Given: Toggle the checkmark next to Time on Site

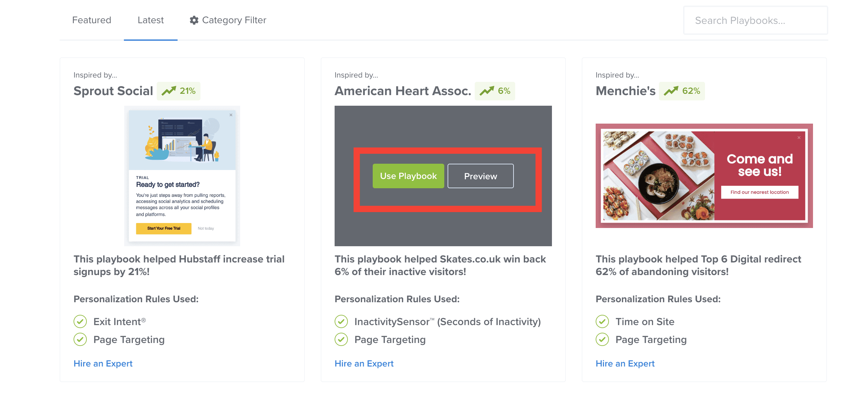Looking at the screenshot, I should pyautogui.click(x=602, y=321).
